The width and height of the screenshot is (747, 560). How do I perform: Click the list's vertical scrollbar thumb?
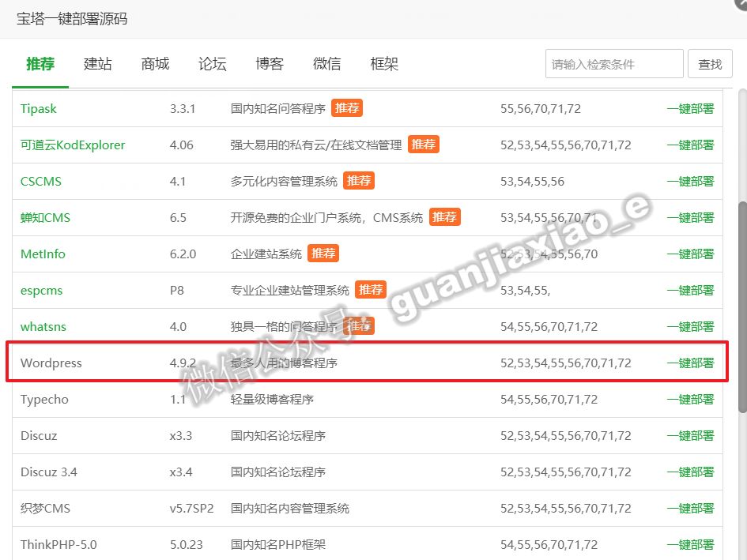click(742, 307)
